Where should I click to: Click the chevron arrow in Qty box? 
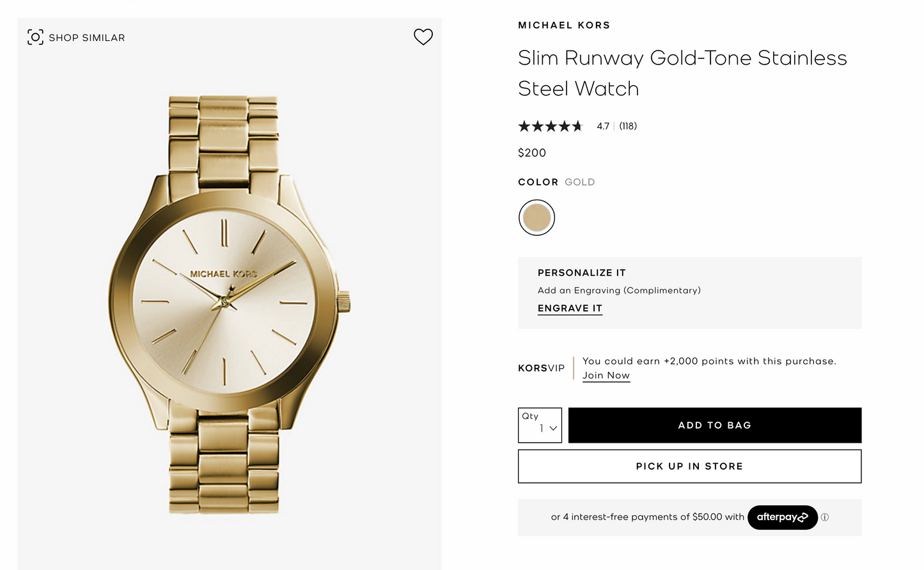click(x=553, y=429)
